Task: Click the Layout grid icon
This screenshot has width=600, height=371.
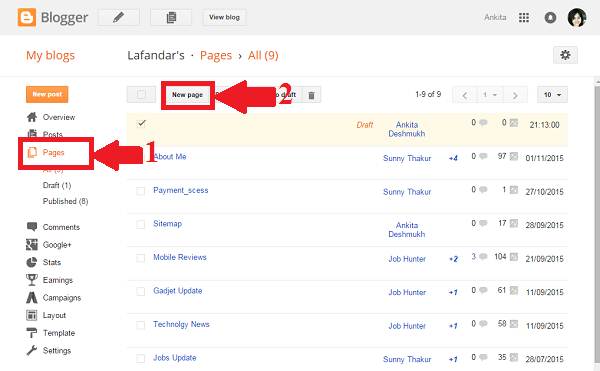Action: [x=32, y=315]
